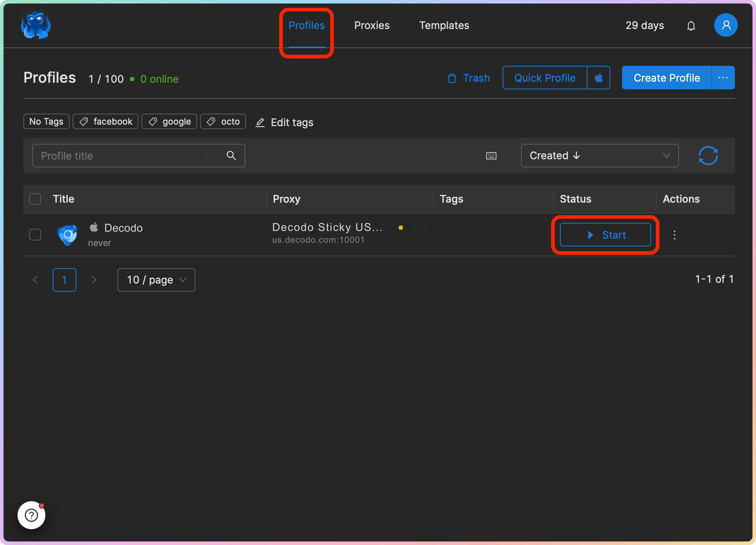Screen dimensions: 756x545
Task: Open the help question-mark bubble
Action: pos(31,515)
